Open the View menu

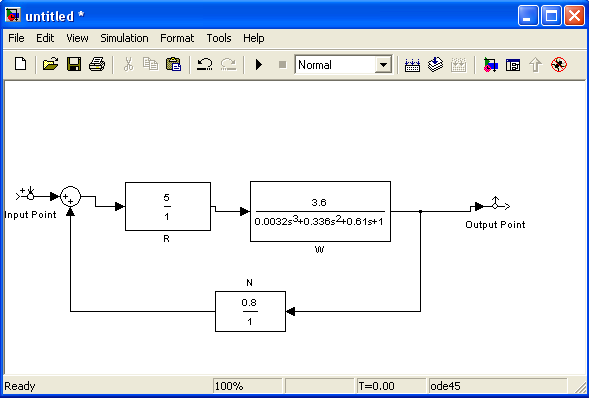[77, 38]
